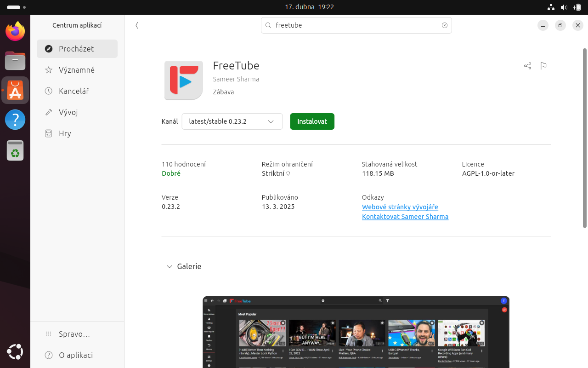Open the Webové stránky vývojáře link
Screen dimensions: 588x368
coord(400,207)
